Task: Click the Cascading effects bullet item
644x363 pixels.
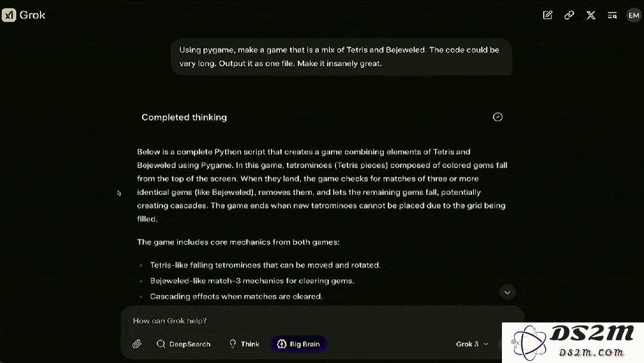Action: click(236, 296)
